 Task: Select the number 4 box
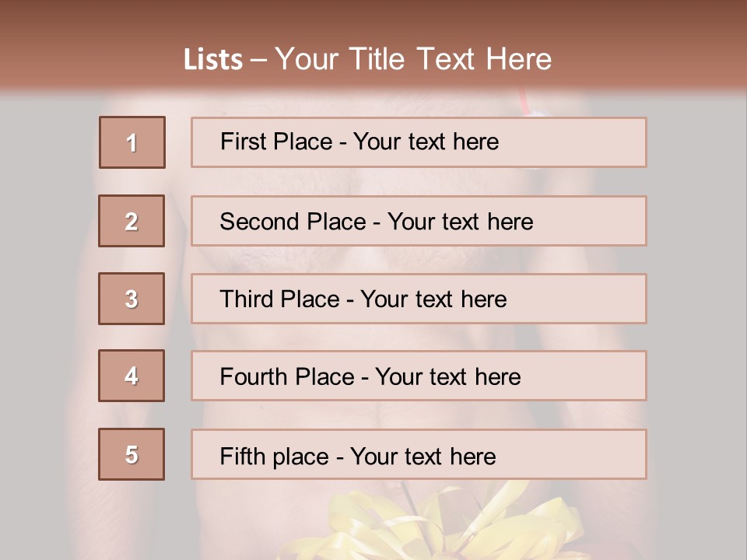(x=132, y=376)
